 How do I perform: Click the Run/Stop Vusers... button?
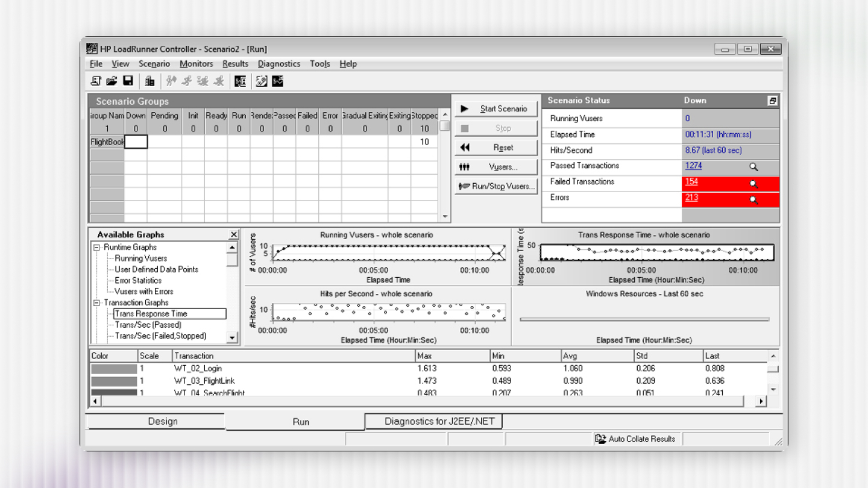click(495, 186)
